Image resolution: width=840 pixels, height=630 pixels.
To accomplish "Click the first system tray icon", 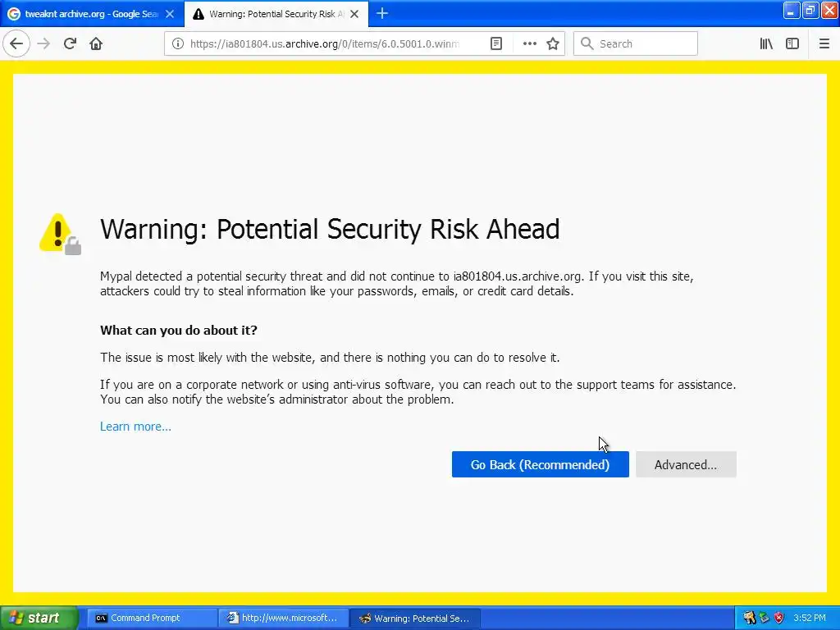I will [x=750, y=619].
